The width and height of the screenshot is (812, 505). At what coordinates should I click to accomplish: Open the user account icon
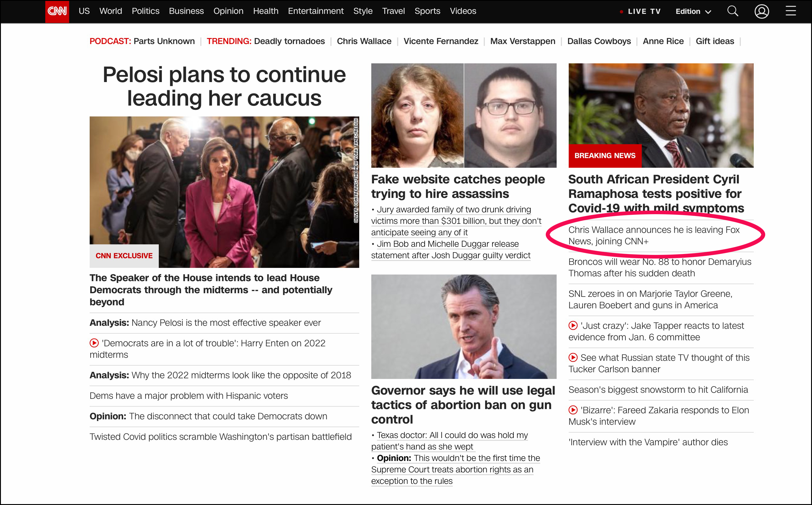[762, 11]
